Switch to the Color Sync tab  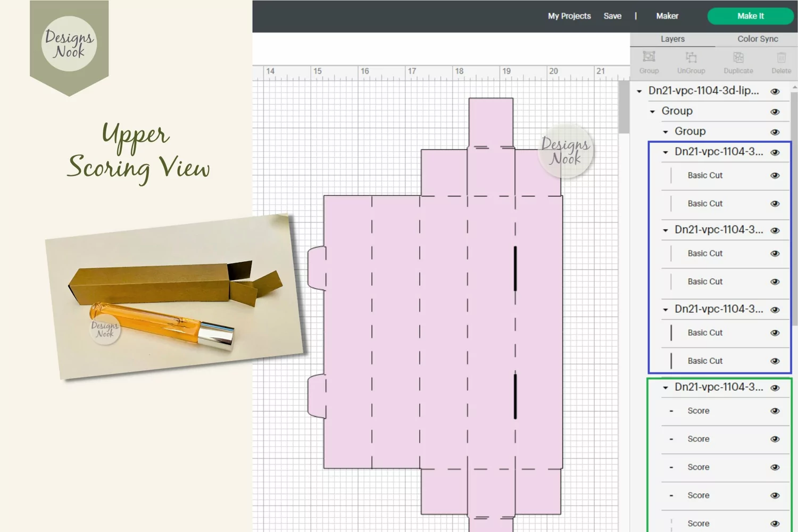pyautogui.click(x=757, y=39)
